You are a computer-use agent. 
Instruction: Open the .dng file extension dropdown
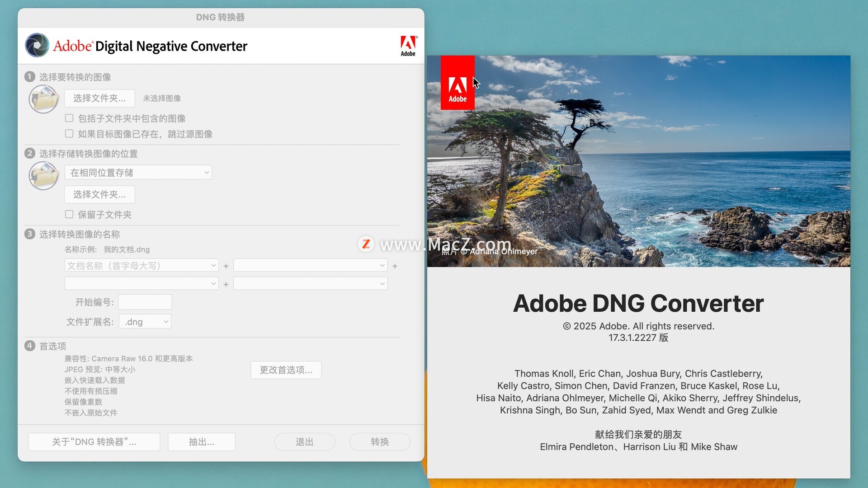145,322
